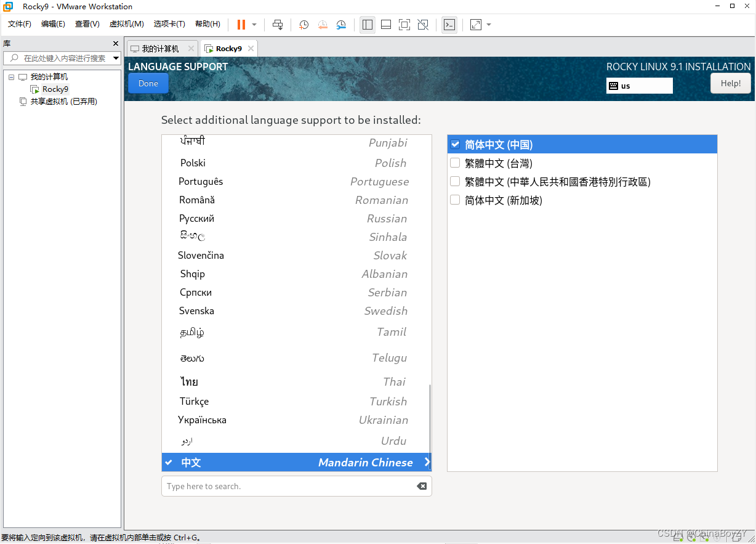Image resolution: width=756 pixels, height=544 pixels.
Task: Pause the virtual machine
Action: pos(241,25)
